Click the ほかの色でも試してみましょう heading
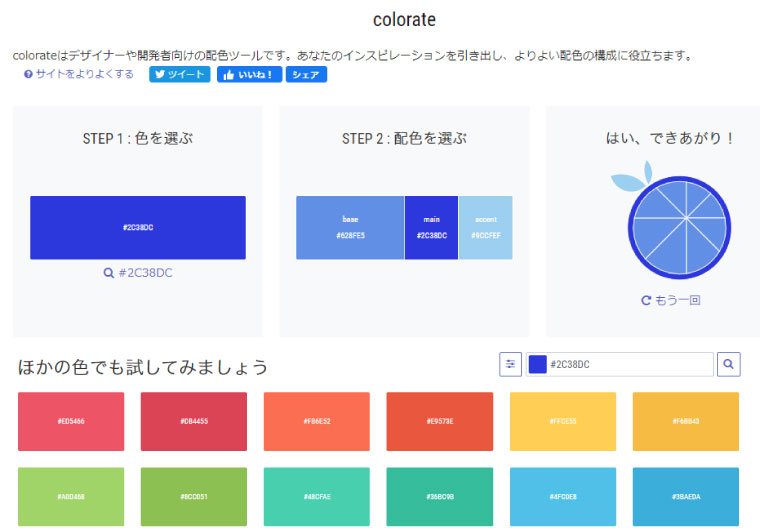 [x=143, y=367]
